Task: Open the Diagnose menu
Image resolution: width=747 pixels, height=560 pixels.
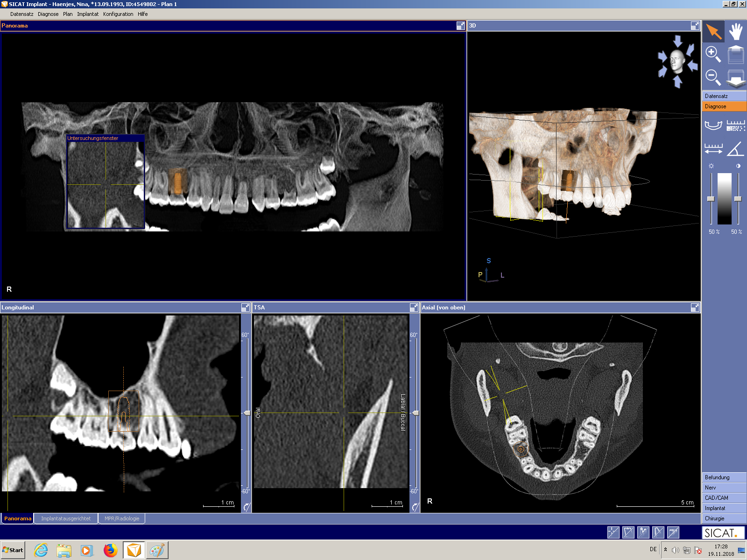Action: point(48,14)
